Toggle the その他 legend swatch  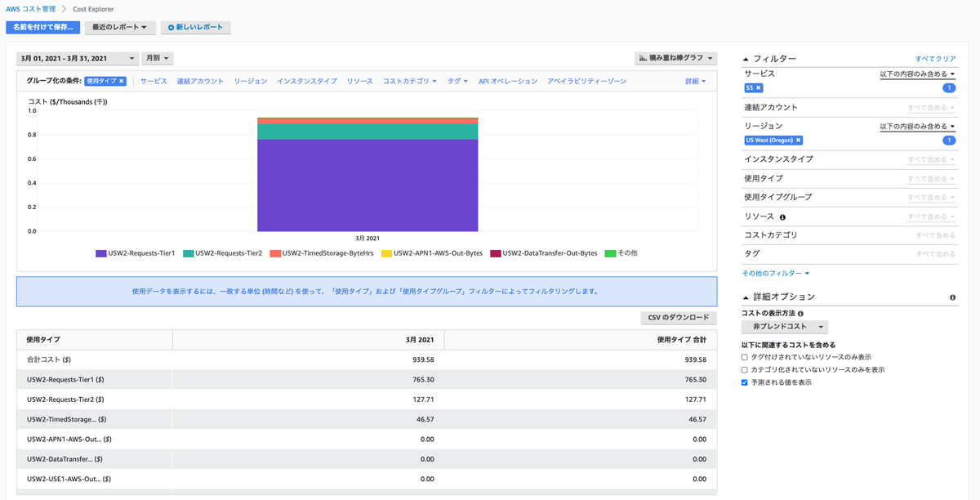tap(609, 253)
